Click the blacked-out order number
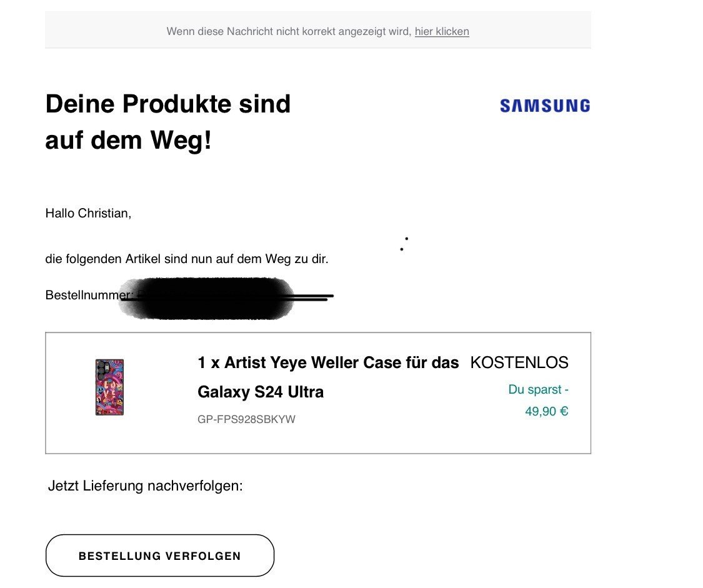 pos(207,299)
